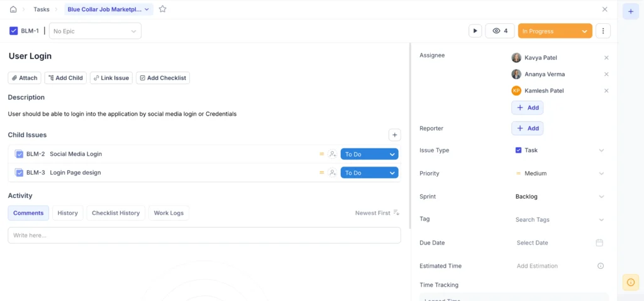
Task: Toggle the watchers eye button
Action: (x=500, y=31)
